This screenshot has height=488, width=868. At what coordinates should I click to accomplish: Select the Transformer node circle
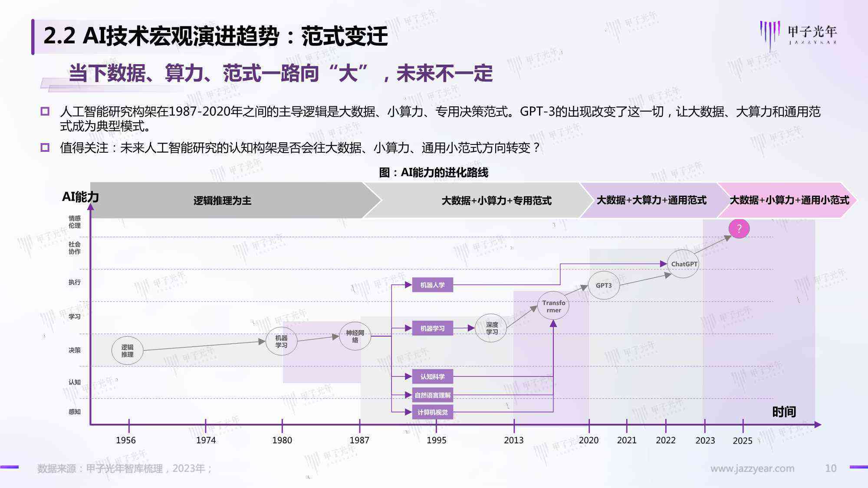[x=553, y=306]
